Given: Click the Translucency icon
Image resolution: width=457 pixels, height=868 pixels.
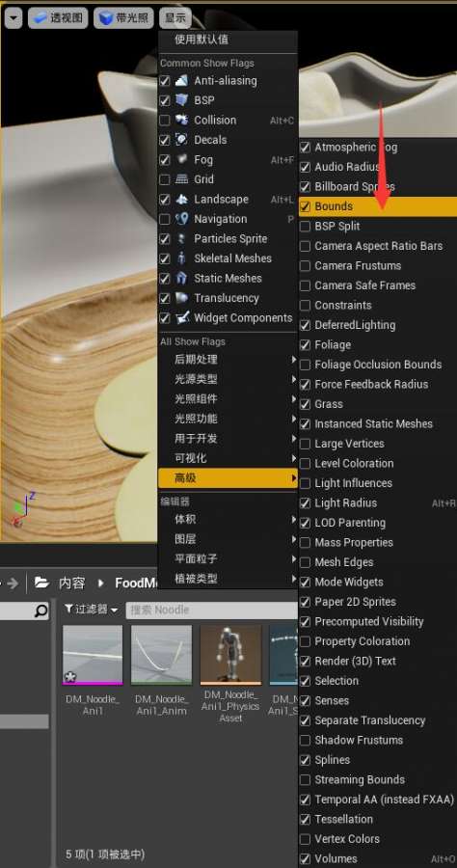Looking at the screenshot, I should point(181,298).
